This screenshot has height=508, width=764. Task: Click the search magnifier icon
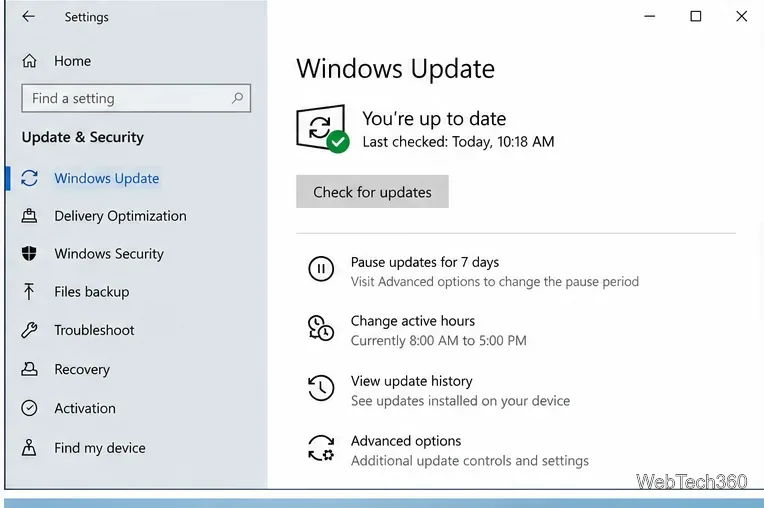(237, 98)
